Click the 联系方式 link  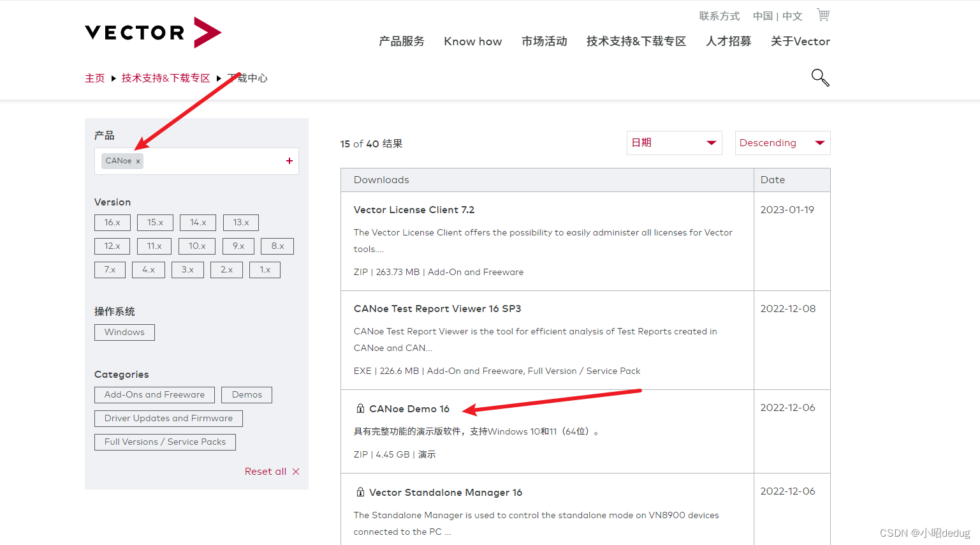tap(719, 16)
